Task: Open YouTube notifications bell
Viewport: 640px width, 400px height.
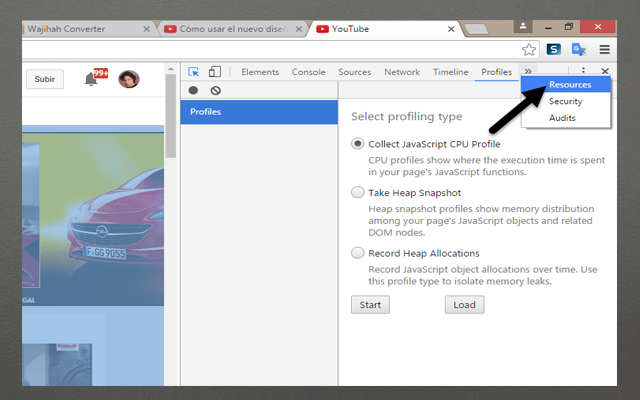Action: point(92,79)
